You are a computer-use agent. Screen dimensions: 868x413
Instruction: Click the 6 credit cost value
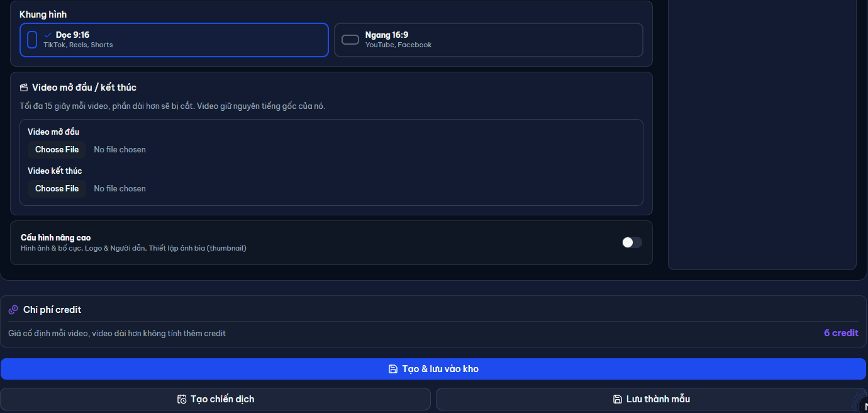tap(841, 333)
